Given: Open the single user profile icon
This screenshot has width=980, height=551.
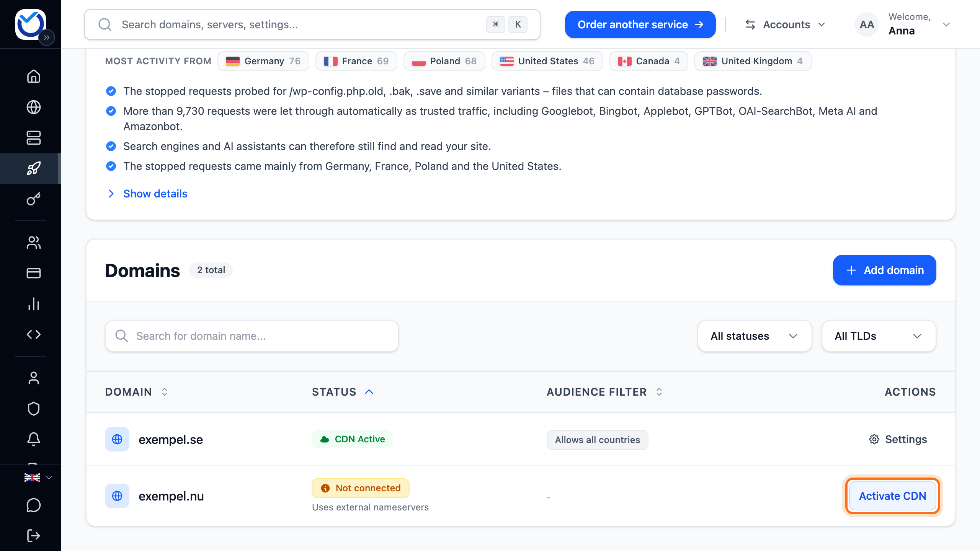Looking at the screenshot, I should (34, 378).
